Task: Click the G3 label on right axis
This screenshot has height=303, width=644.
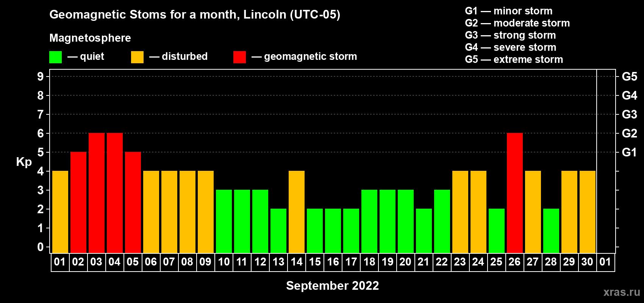Action: (x=630, y=114)
